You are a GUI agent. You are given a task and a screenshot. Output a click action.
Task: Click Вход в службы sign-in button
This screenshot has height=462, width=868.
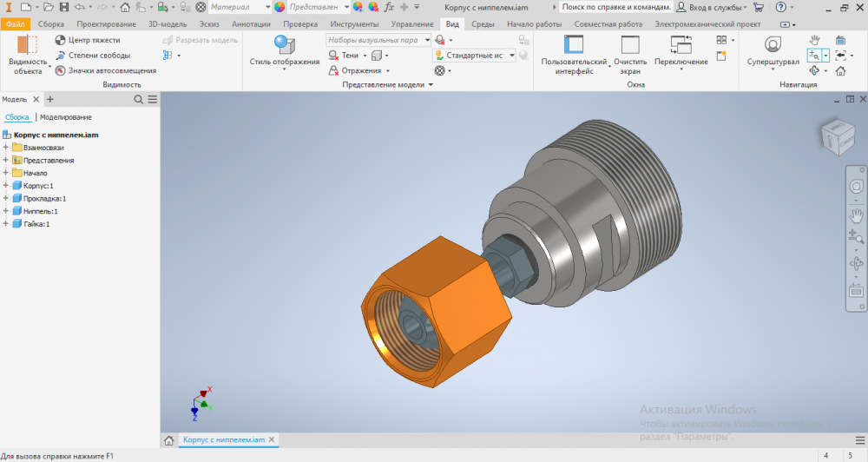(x=712, y=7)
